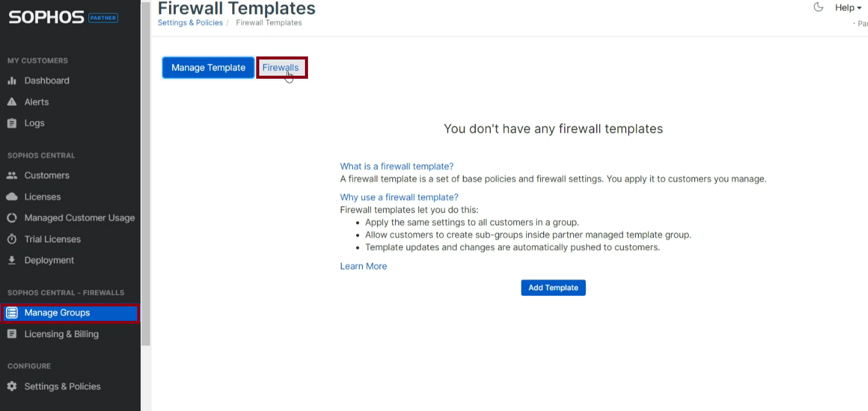
Task: Follow the Learn More link
Action: coord(363,266)
